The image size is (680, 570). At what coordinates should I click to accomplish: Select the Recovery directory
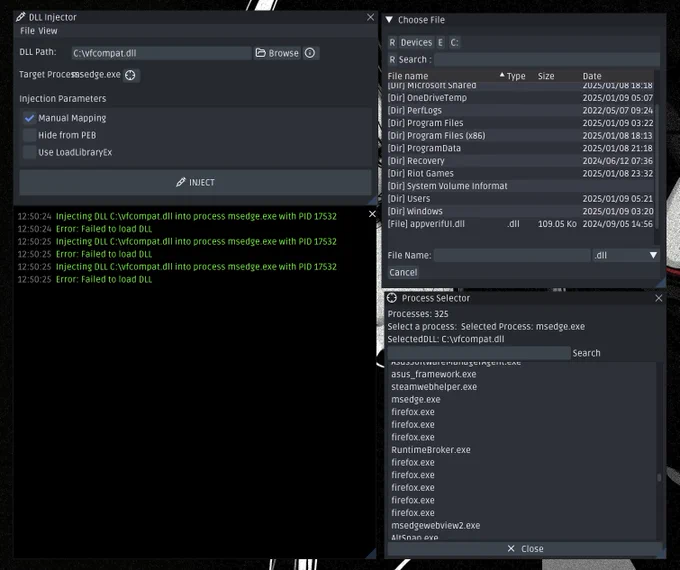tap(520, 161)
